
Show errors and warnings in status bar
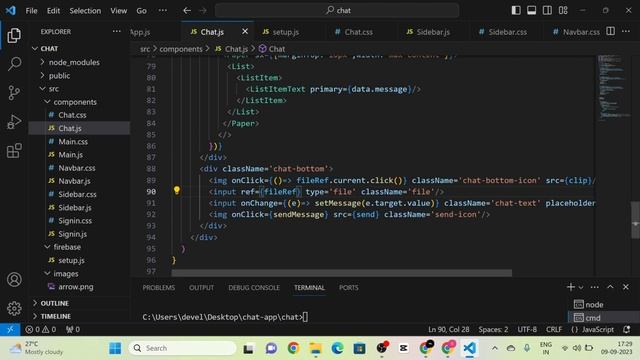(x=40, y=329)
